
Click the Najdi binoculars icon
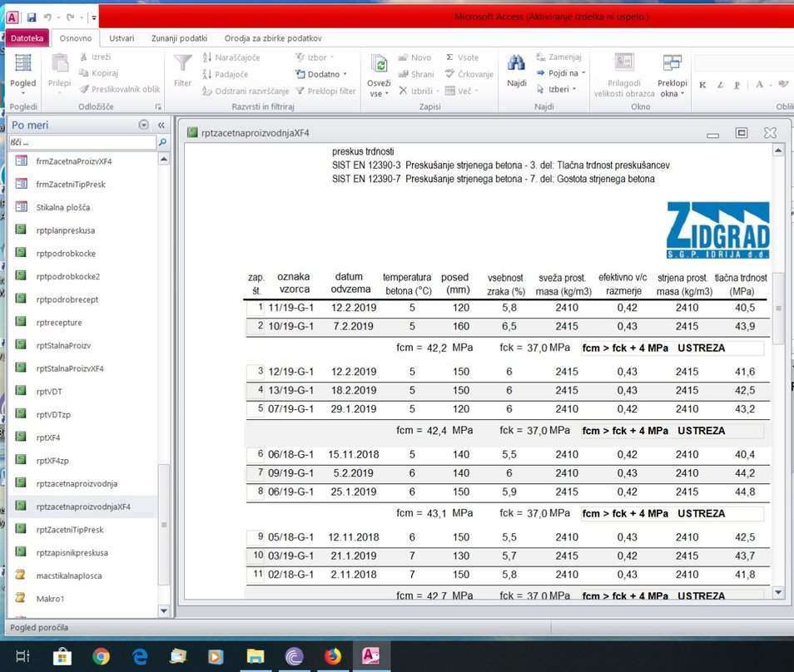pyautogui.click(x=517, y=64)
